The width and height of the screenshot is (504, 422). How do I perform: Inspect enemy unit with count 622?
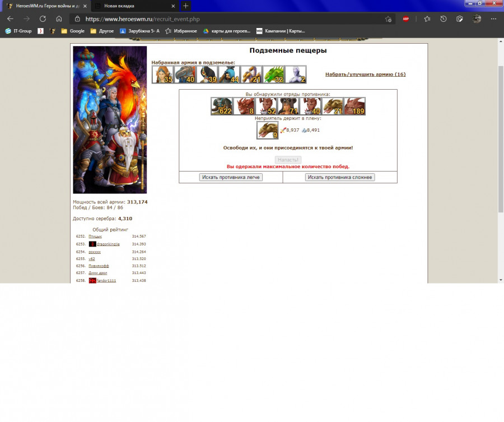pyautogui.click(x=222, y=106)
